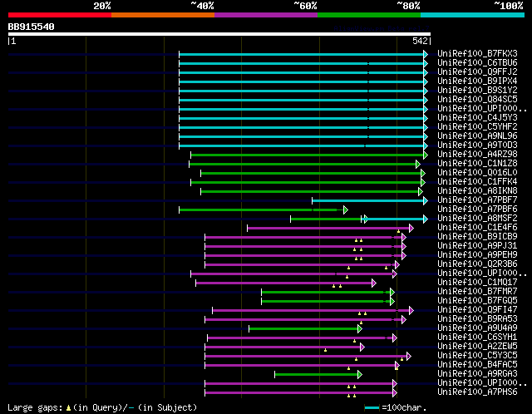Click the UniRef100_B9ICB9 label
Image resolution: width=532 pixels, height=414 pixels.
coord(477,237)
